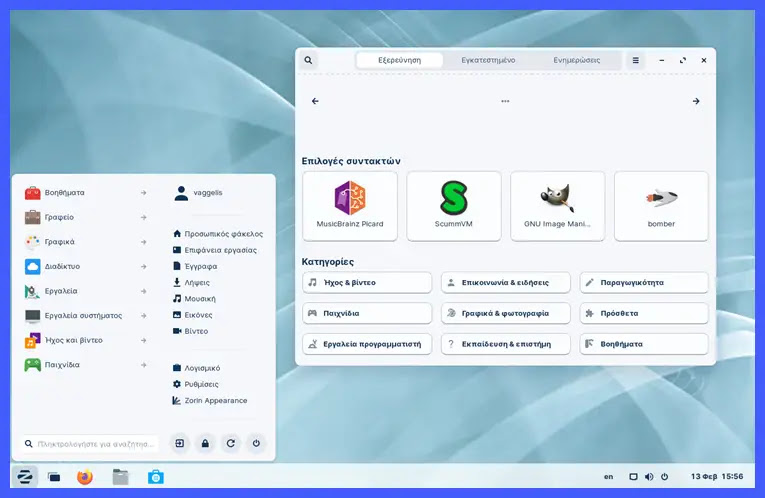Click the power off button in start menu
Viewport: 765px width, 498px height.
point(256,443)
